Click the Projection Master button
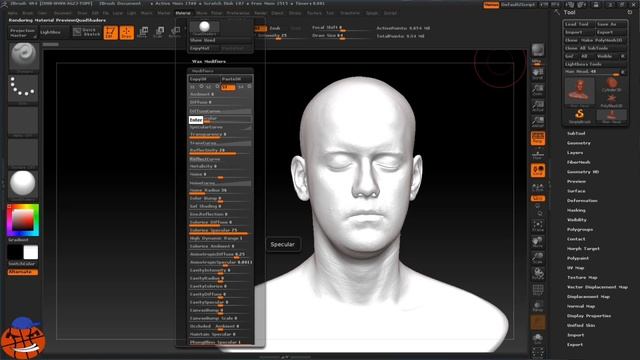This screenshot has width=640, height=360. pyautogui.click(x=22, y=33)
